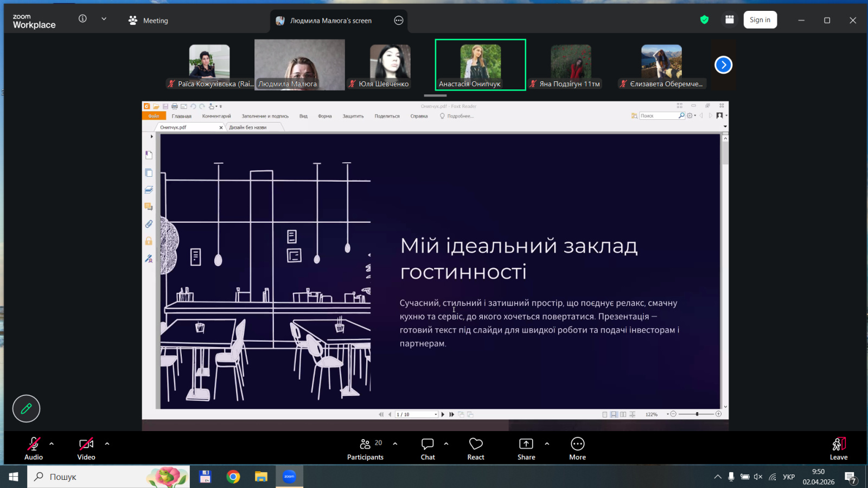Open the Chat panel

point(427,448)
